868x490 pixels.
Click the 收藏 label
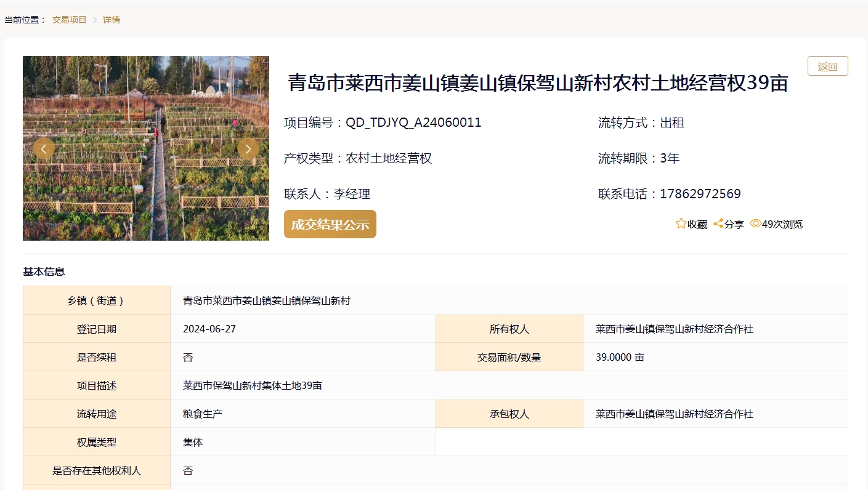tap(697, 224)
